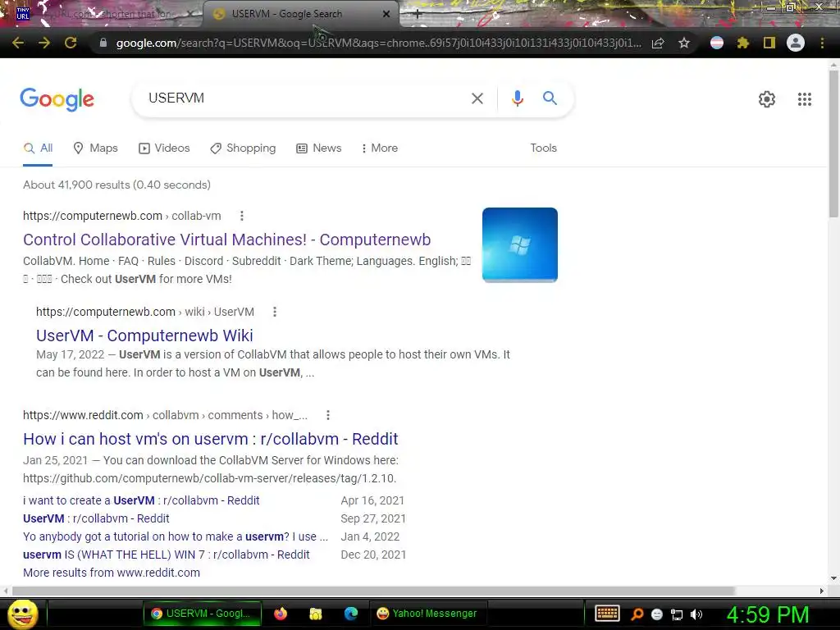
Task: Click the Google logo
Action: (x=57, y=99)
